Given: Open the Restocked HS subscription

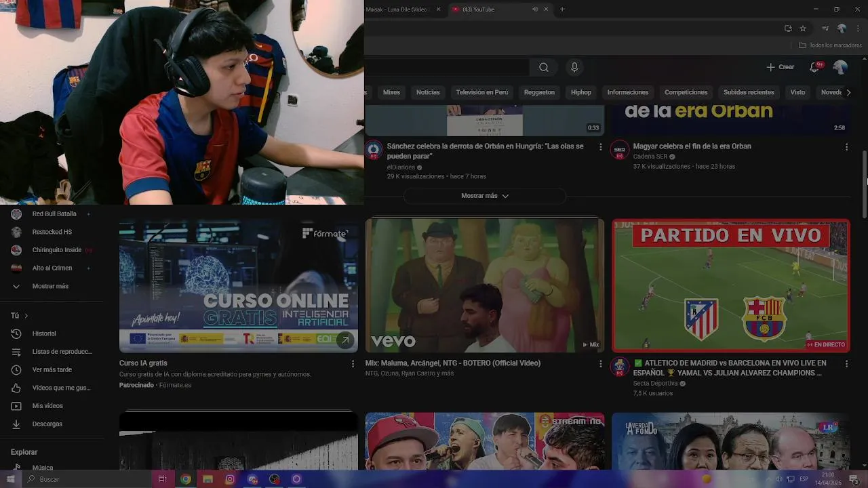Looking at the screenshot, I should [x=51, y=232].
